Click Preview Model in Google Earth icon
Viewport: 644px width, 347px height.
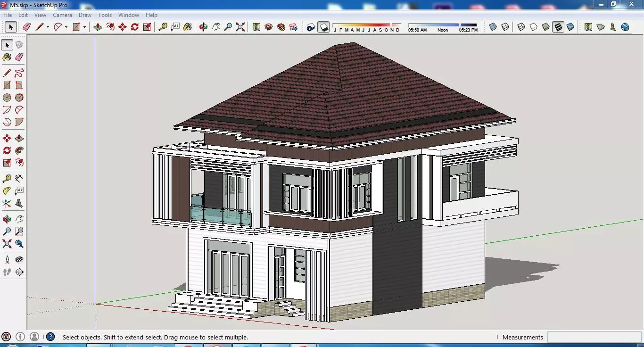point(625,27)
